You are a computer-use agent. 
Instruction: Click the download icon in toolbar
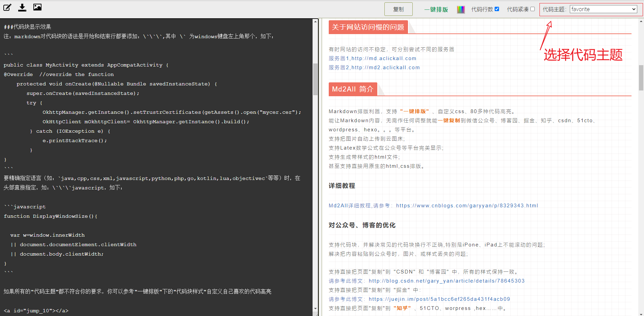pyautogui.click(x=22, y=7)
